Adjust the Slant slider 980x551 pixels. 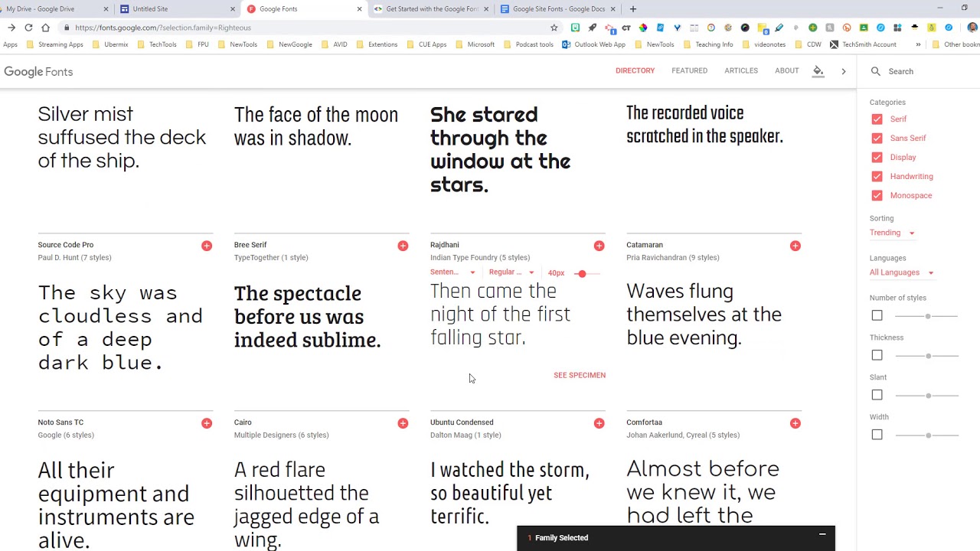(928, 396)
